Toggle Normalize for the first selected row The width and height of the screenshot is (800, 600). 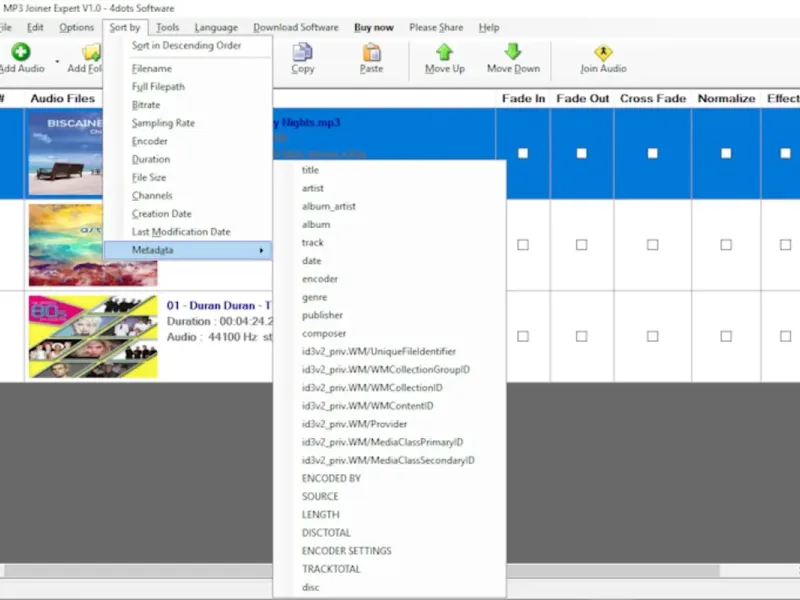click(x=726, y=153)
